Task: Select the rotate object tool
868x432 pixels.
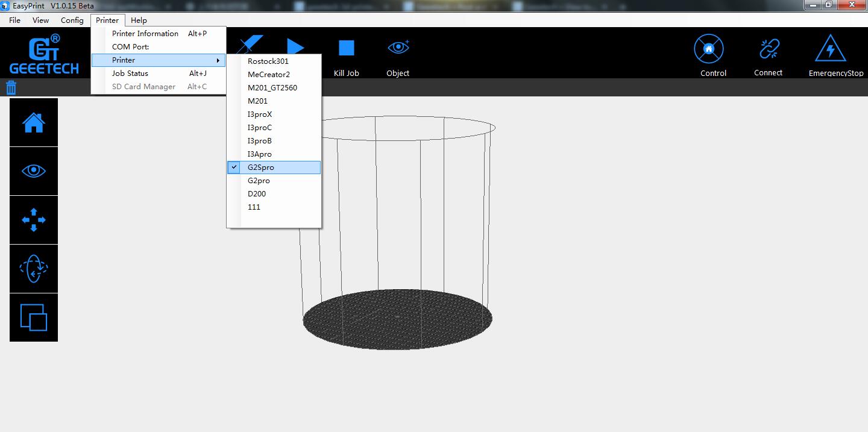Action: (x=34, y=269)
